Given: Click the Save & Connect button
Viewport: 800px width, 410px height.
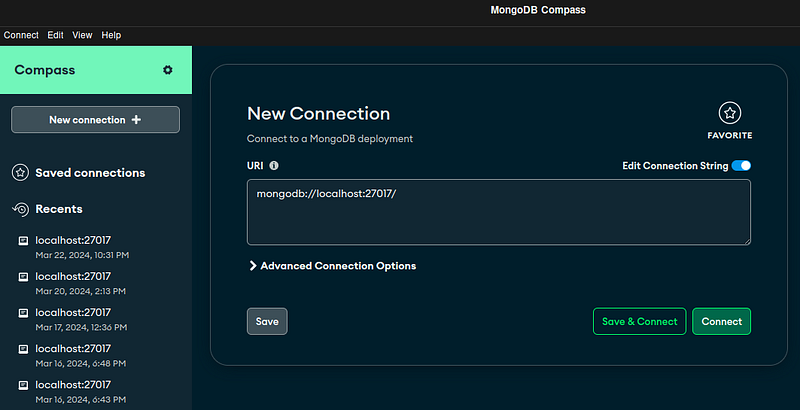Looking at the screenshot, I should click(x=639, y=321).
